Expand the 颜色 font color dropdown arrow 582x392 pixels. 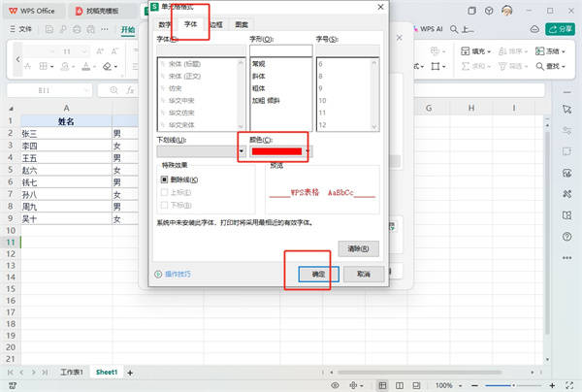coord(308,151)
